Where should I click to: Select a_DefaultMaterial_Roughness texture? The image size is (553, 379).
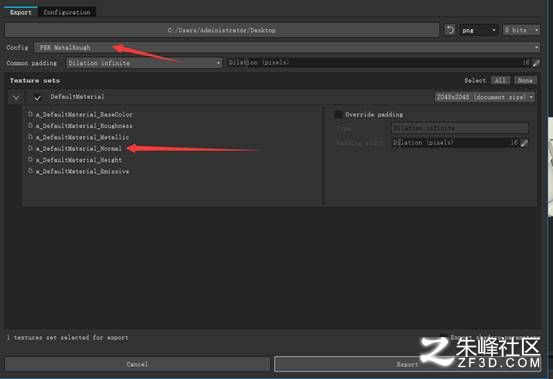click(x=84, y=126)
